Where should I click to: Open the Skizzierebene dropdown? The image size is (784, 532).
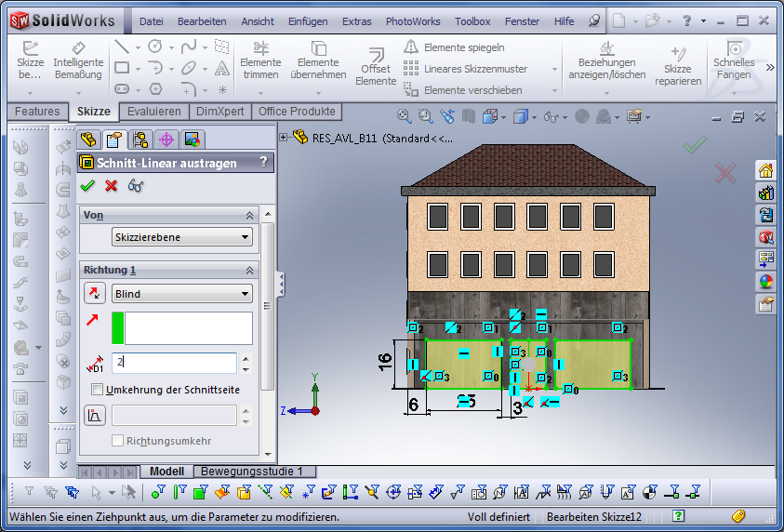(x=182, y=237)
